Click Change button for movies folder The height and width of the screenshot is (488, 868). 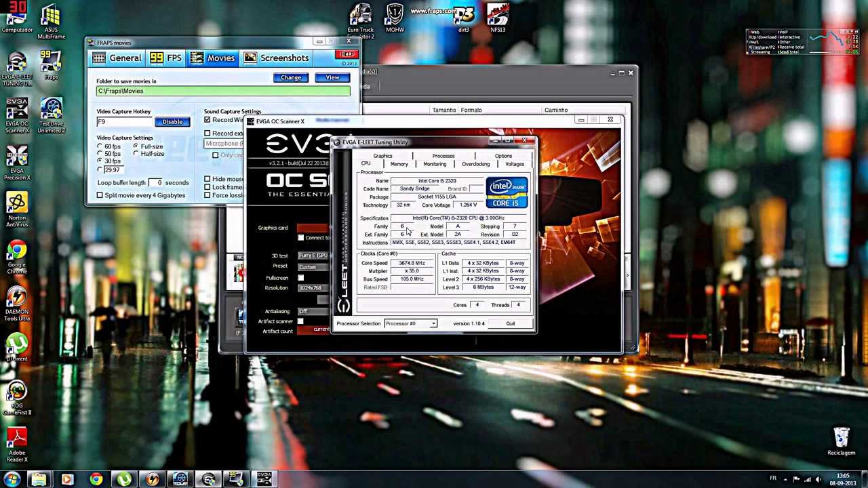pyautogui.click(x=291, y=77)
